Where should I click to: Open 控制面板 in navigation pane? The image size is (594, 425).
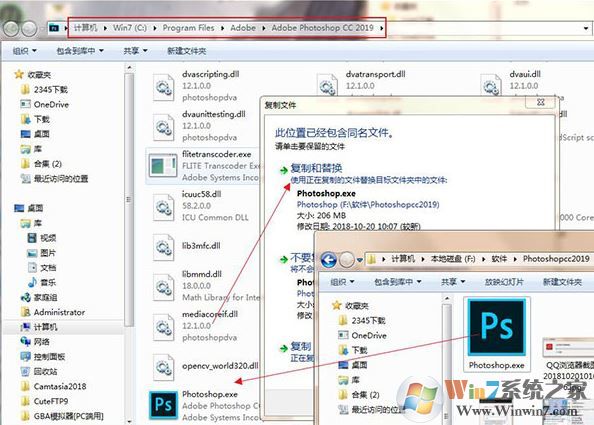coord(43,357)
